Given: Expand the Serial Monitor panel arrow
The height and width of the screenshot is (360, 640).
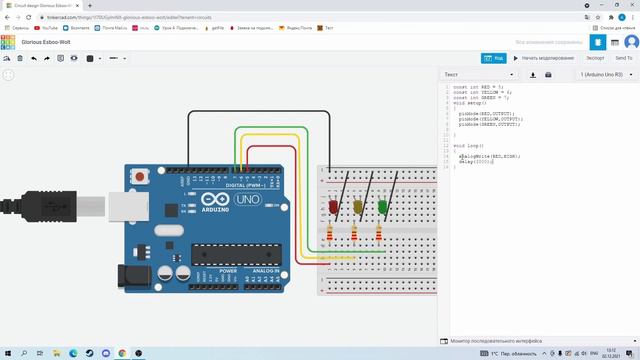Looking at the screenshot, I should click(x=635, y=341).
